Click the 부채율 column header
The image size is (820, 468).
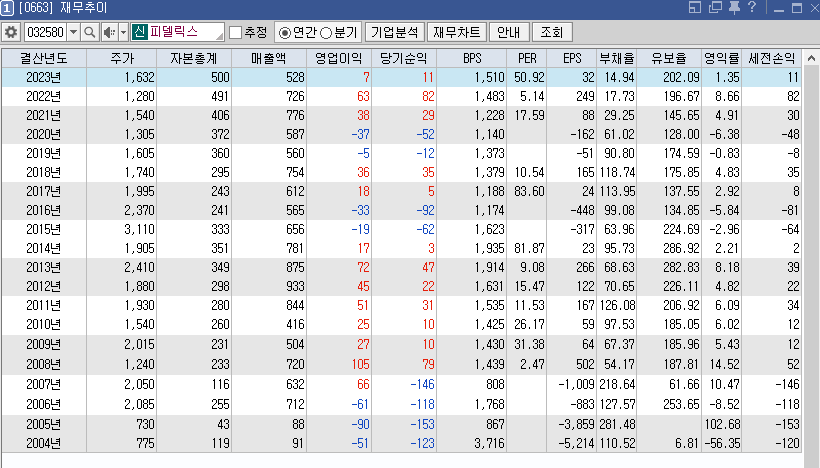pos(617,58)
